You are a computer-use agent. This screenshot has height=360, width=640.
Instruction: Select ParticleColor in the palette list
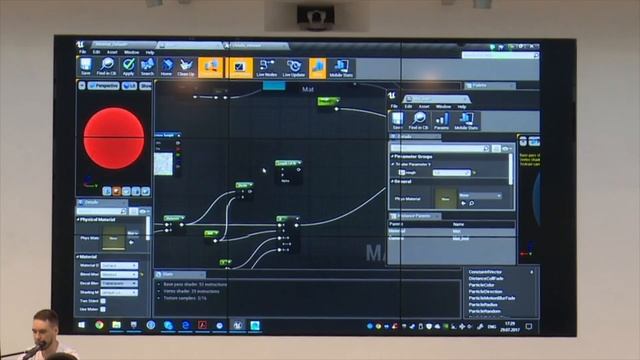click(482, 285)
